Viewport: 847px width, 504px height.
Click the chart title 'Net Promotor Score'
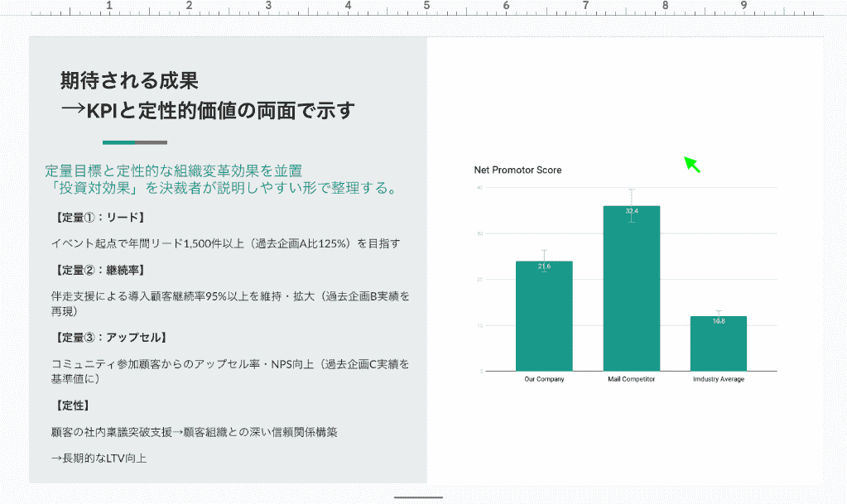[517, 170]
